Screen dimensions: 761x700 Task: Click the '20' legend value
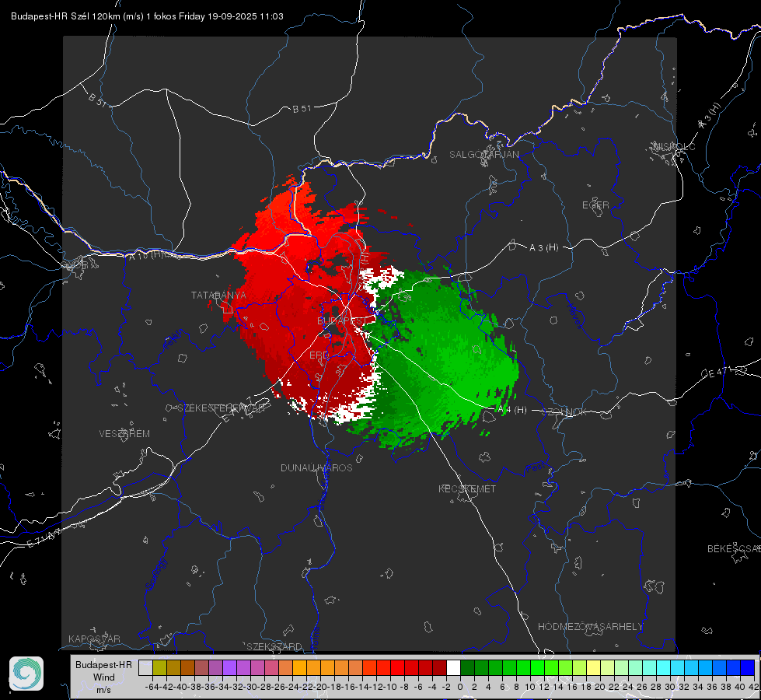pos(600,687)
